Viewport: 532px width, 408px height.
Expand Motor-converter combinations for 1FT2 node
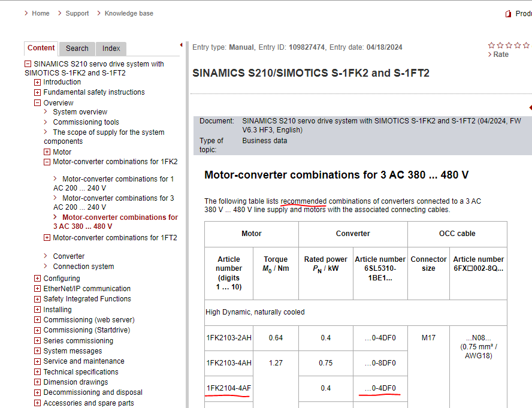pyautogui.click(x=47, y=238)
